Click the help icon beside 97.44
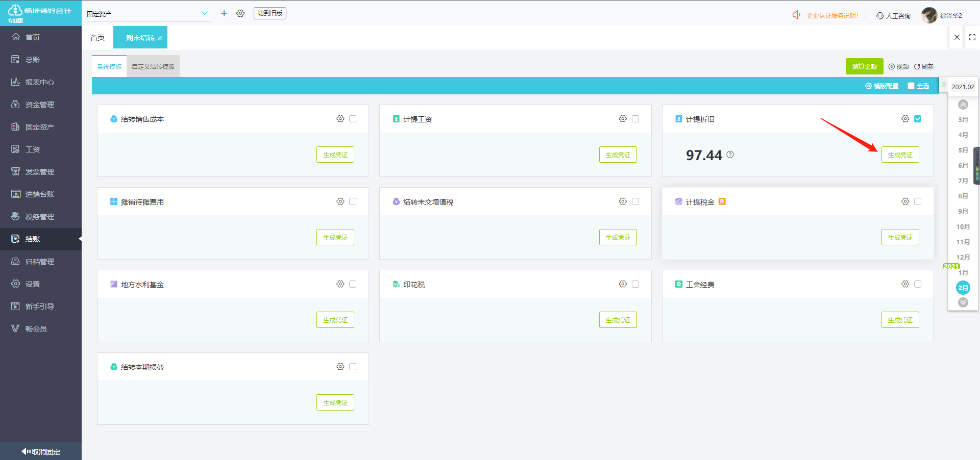This screenshot has width=980, height=460. coord(730,155)
